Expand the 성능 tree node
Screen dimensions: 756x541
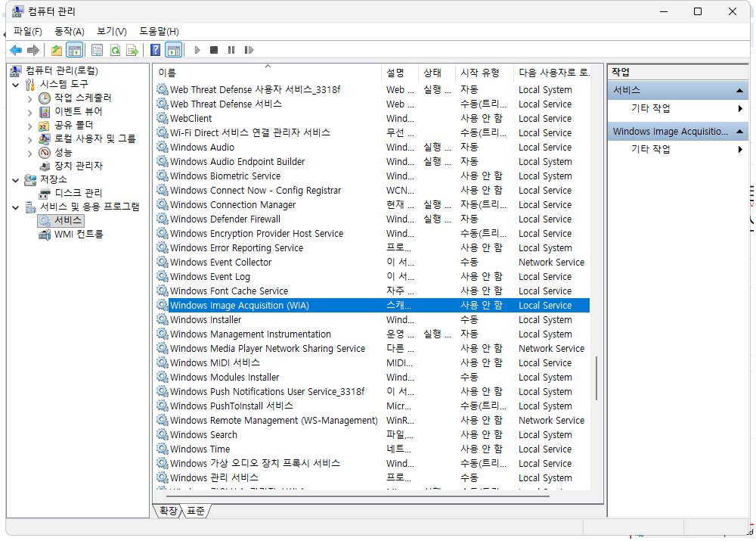[30, 154]
